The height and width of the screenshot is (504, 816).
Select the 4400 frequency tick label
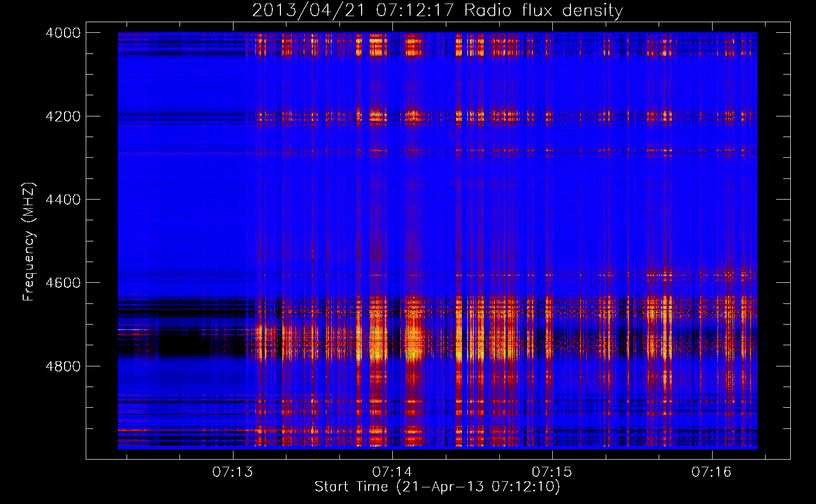point(63,200)
